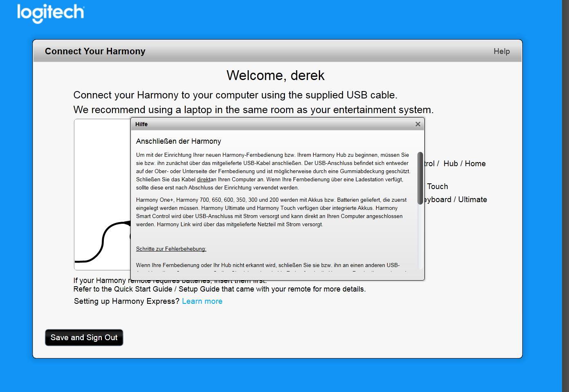569x392 pixels.
Task: Click the "Hub / Home" text beside the dialog
Action: click(464, 163)
